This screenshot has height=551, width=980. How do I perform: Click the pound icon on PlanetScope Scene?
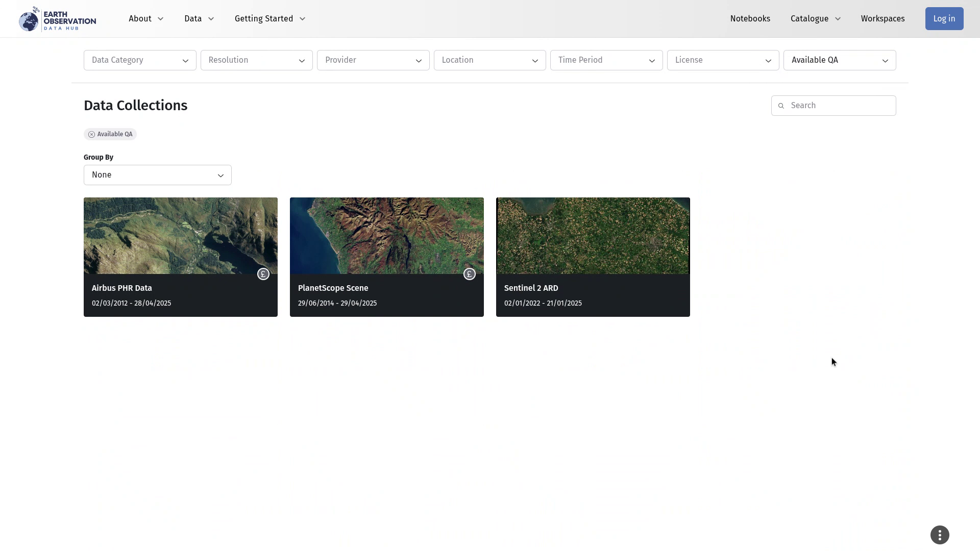point(469,274)
